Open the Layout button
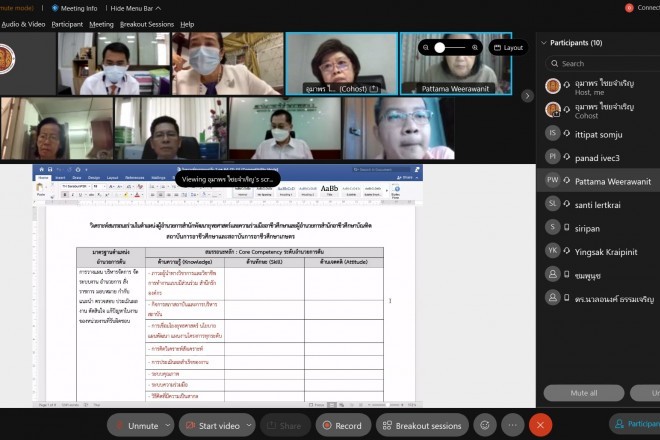Screen dimensions: 660x440 click(x=508, y=48)
